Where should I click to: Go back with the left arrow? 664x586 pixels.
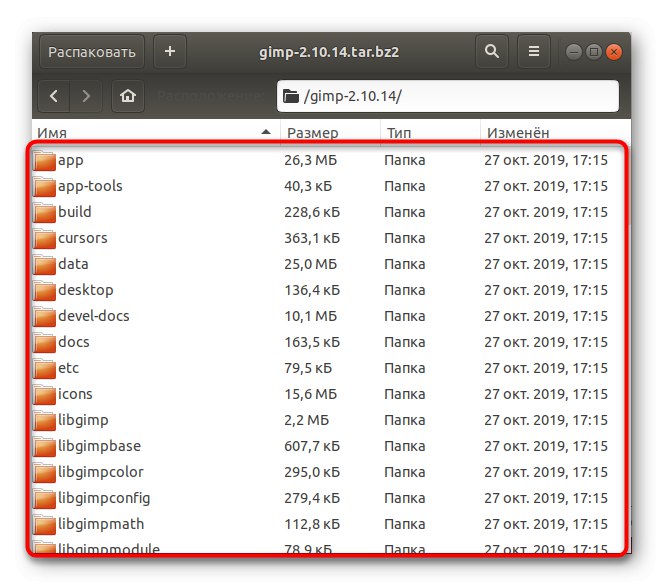click(54, 96)
